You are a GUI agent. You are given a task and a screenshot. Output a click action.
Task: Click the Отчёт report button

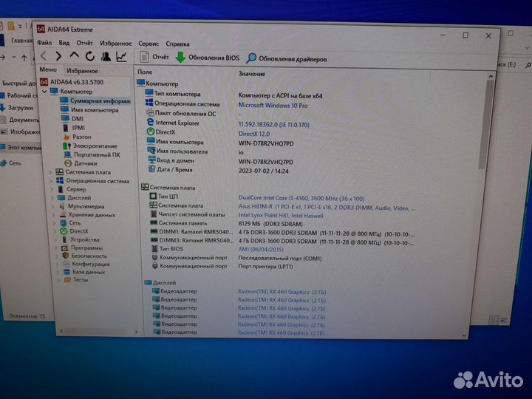(x=154, y=57)
